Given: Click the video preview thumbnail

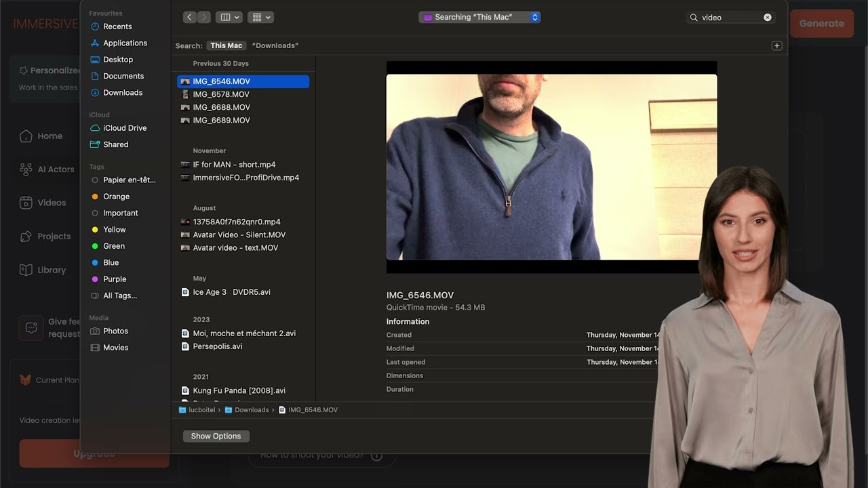Looking at the screenshot, I should point(551,167).
